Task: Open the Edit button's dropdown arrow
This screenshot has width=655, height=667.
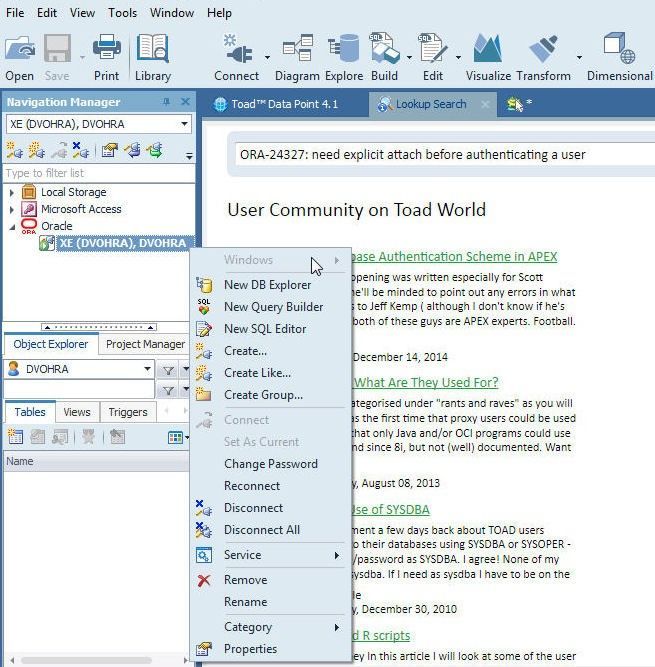Action: point(458,57)
